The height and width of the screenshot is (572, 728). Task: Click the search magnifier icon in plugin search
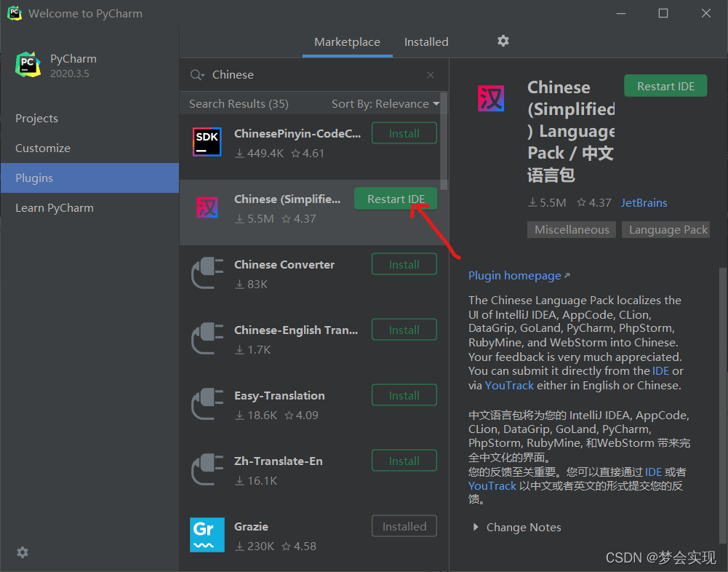pos(197,75)
